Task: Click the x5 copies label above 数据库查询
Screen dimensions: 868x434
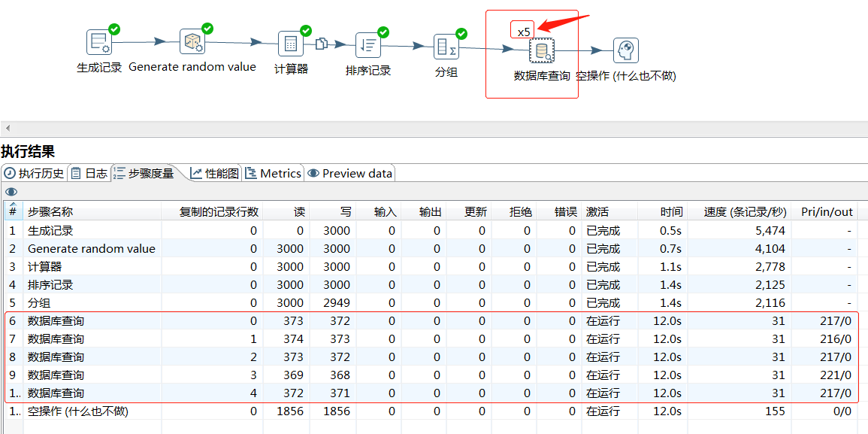Action: click(x=524, y=32)
